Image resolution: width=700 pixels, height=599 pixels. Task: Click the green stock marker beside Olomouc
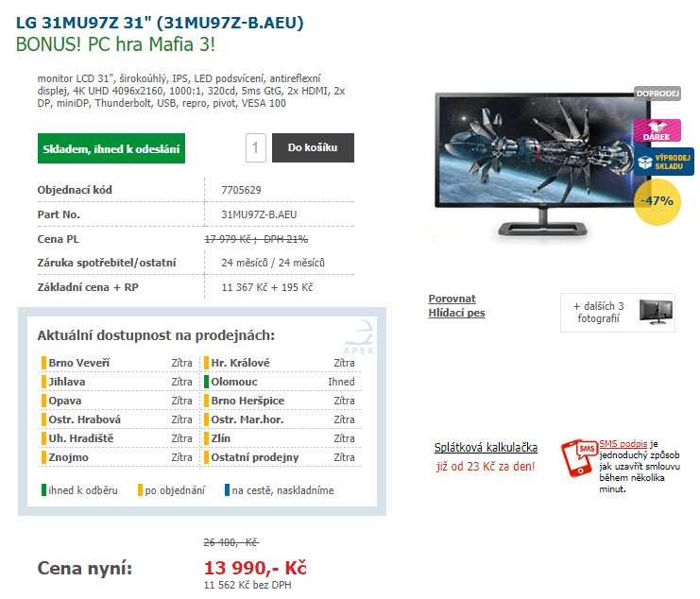[x=206, y=382]
